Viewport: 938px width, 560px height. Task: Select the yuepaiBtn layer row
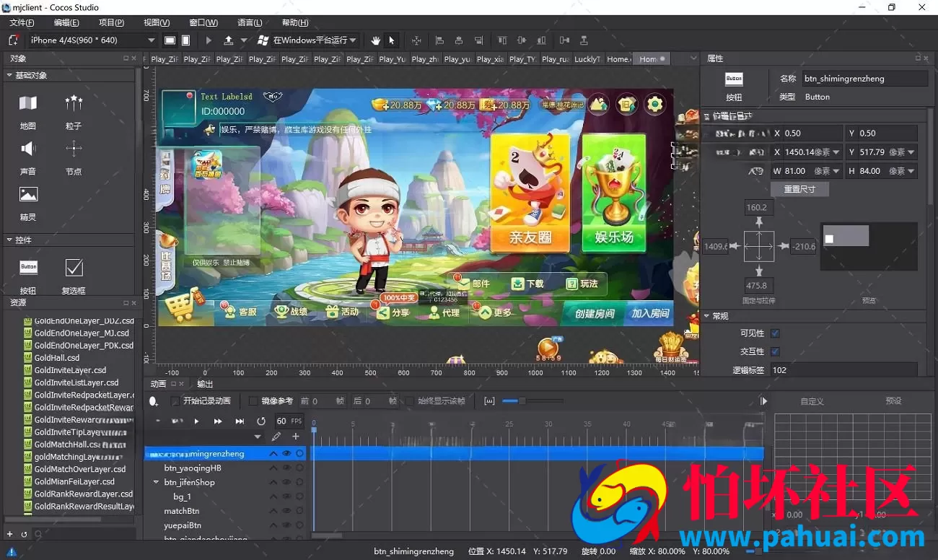click(225, 525)
